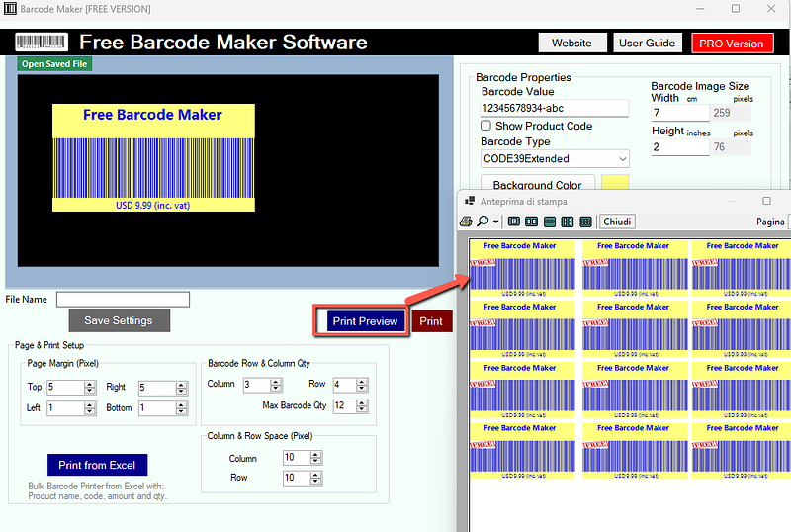Increase Max Barcode Qty with the up arrow
The image size is (791, 532).
point(362,402)
